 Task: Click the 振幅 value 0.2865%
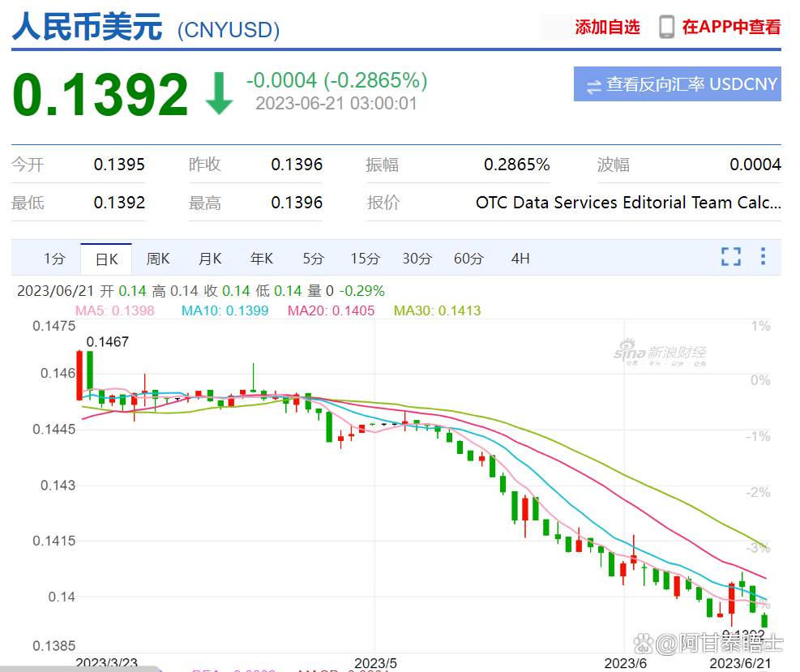517,165
